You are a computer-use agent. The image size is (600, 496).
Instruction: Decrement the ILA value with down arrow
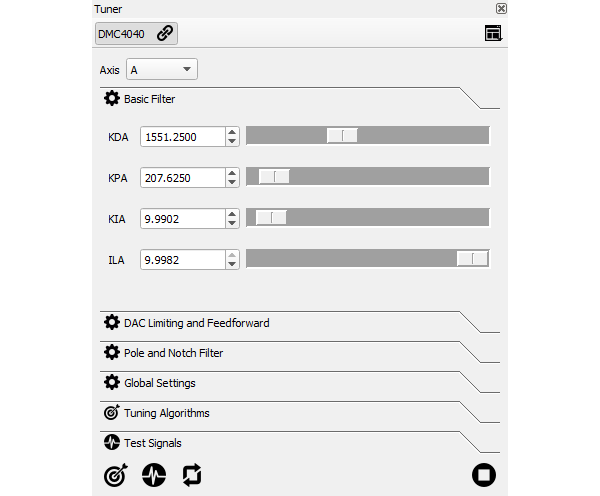pos(232,264)
